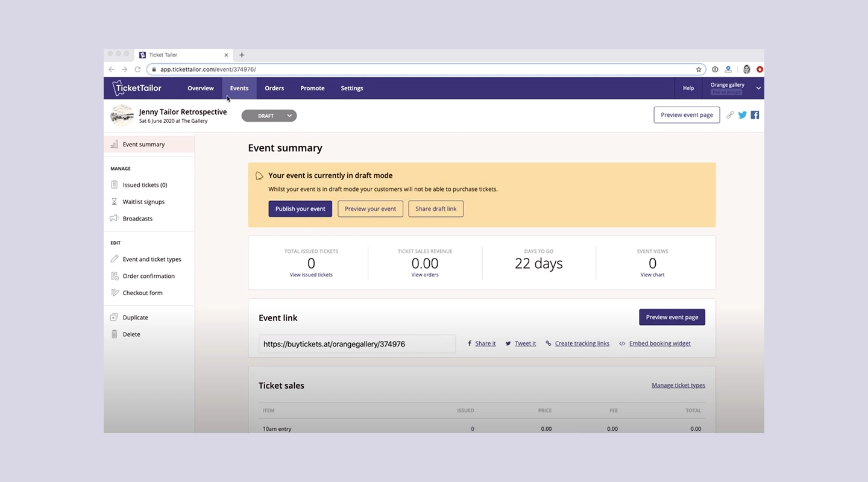The height and width of the screenshot is (482, 868).
Task: Click Embed booking widget
Action: tap(659, 343)
